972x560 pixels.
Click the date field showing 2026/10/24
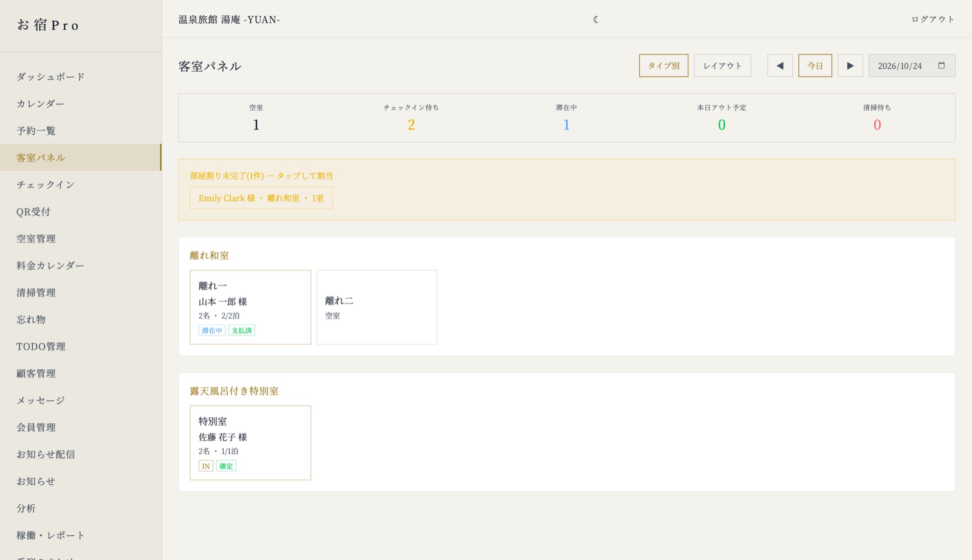pyautogui.click(x=912, y=66)
